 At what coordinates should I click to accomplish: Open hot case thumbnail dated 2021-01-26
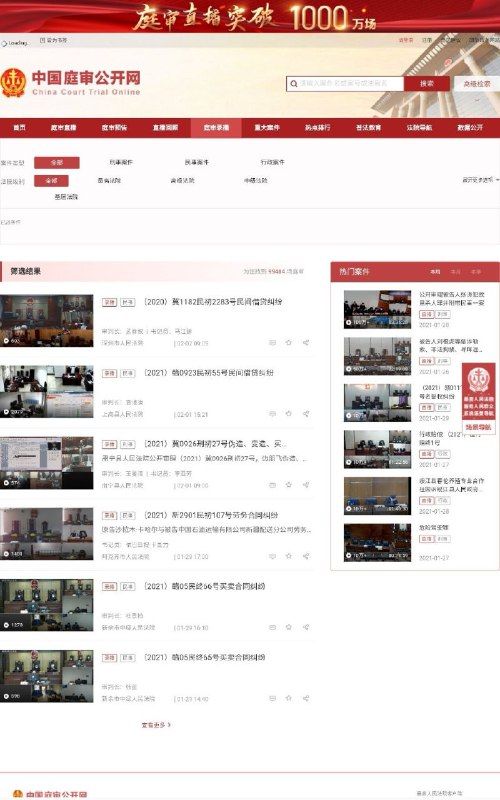(377, 356)
